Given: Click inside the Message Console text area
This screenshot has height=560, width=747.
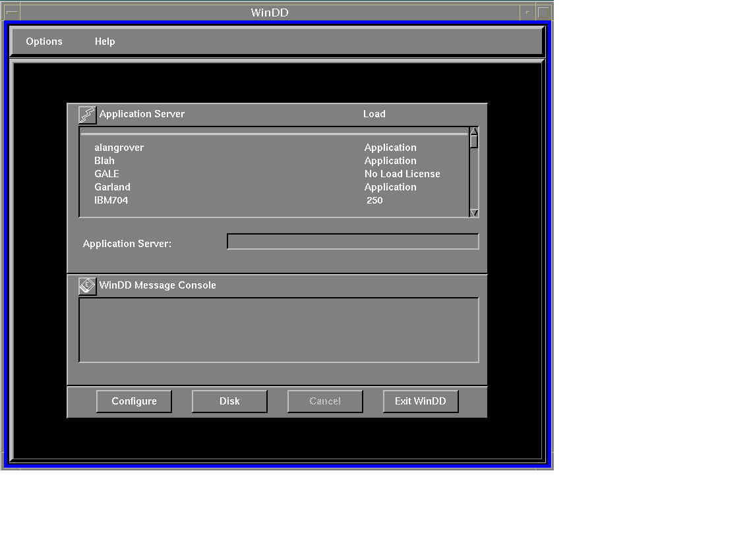Looking at the screenshot, I should 278,329.
